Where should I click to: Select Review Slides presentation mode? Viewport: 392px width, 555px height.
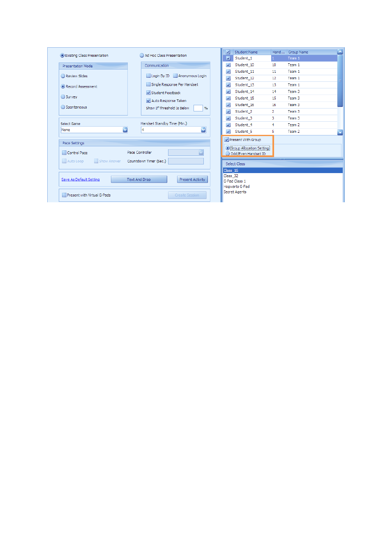point(63,76)
